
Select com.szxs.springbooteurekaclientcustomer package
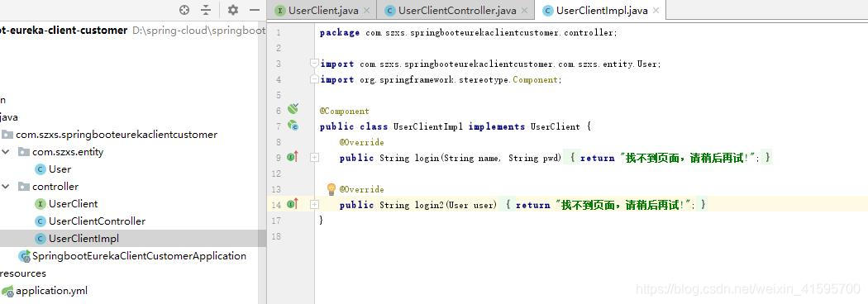[x=117, y=135]
